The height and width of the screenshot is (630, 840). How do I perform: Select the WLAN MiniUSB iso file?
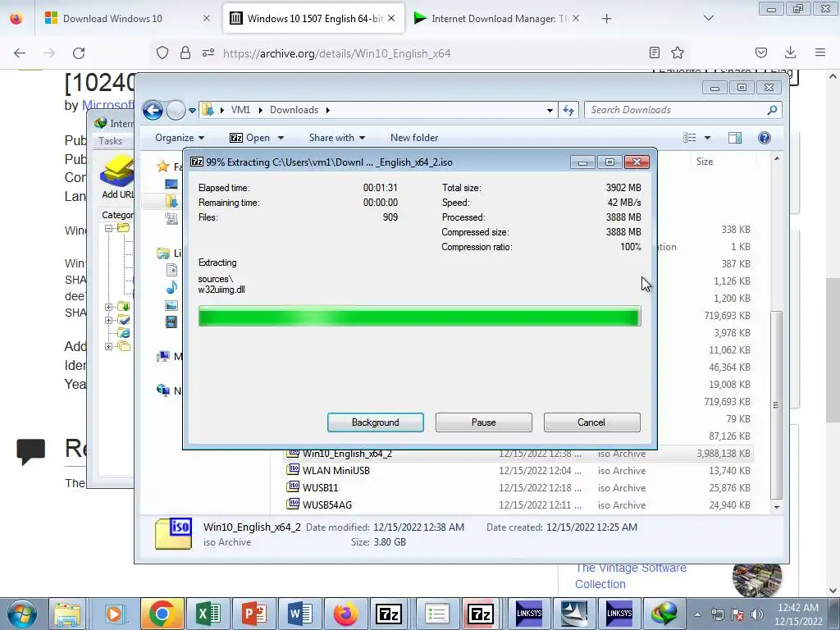click(518, 471)
